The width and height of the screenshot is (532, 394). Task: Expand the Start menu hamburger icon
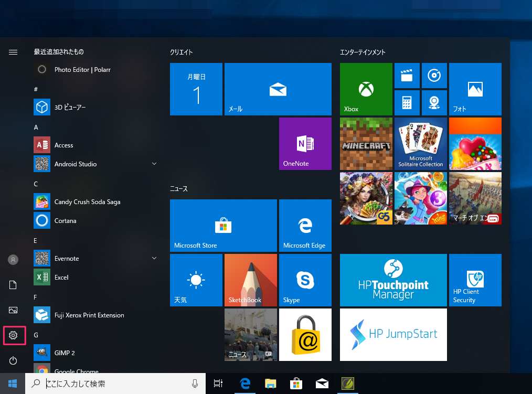[x=14, y=52]
